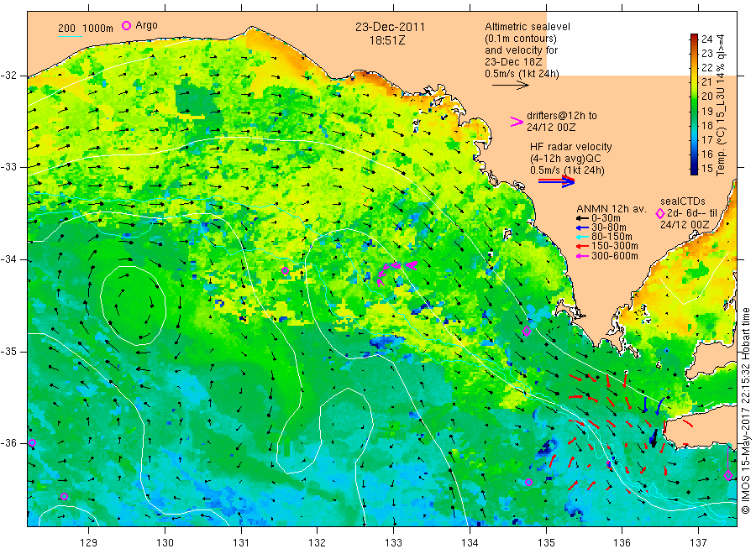Click the 'drifters@12h to' legend text

click(x=562, y=116)
